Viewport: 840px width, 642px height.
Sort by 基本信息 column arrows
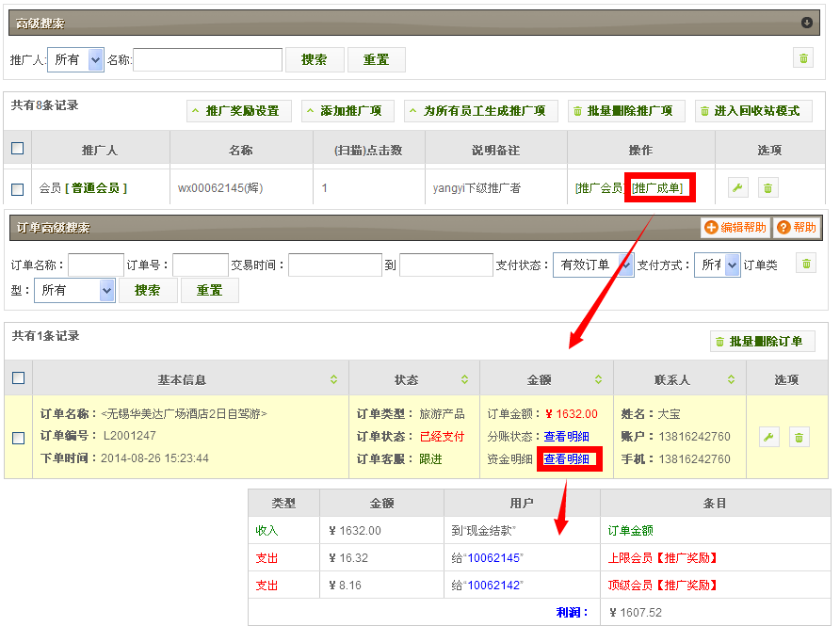click(x=333, y=380)
